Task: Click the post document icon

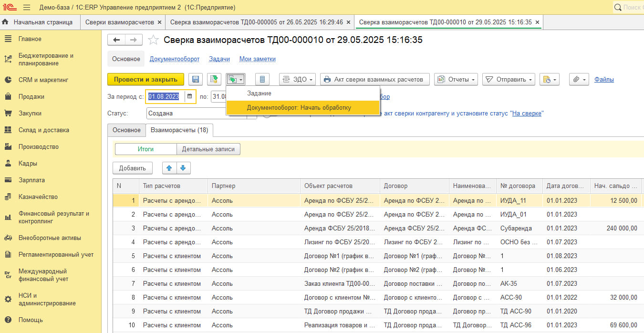Action: pos(214,80)
